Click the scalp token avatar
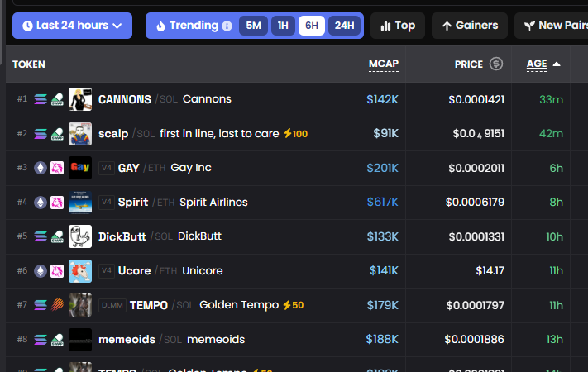This screenshot has width=588, height=372. [80, 133]
